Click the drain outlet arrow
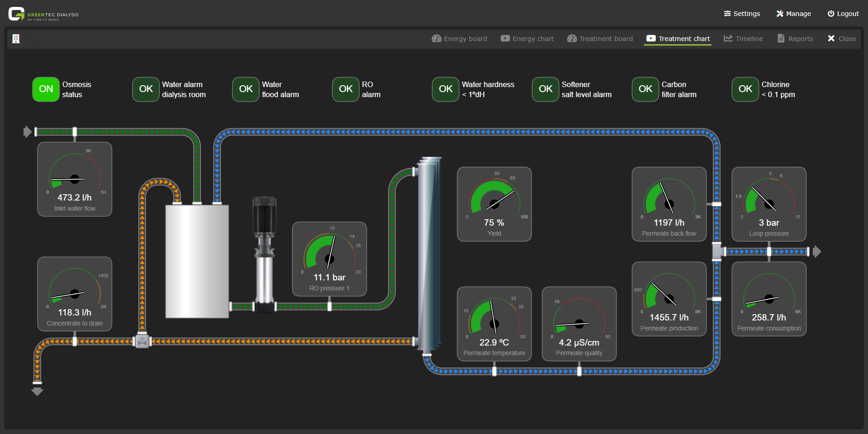 (x=37, y=391)
